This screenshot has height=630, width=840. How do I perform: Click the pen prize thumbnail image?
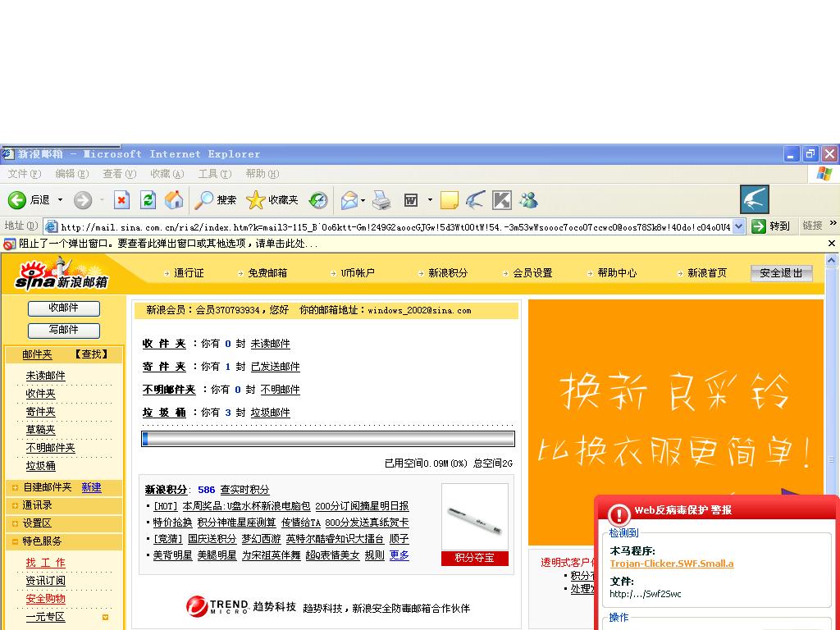475,518
